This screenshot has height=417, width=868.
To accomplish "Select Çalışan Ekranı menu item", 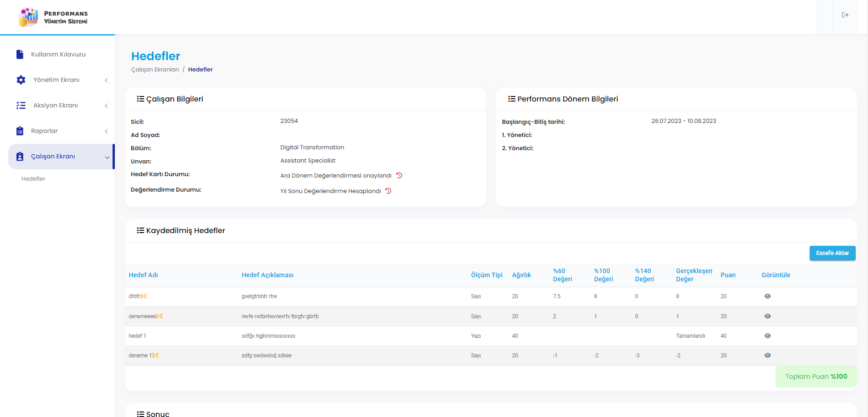I will click(x=61, y=157).
